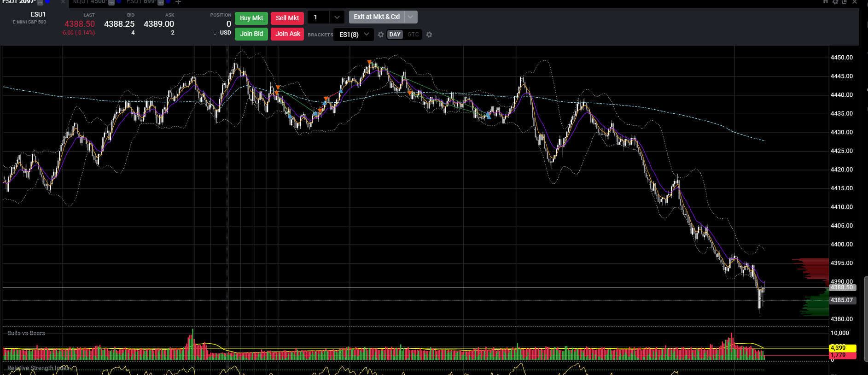The height and width of the screenshot is (375, 868).
Task: Click the bid price 4388.25
Action: click(119, 24)
